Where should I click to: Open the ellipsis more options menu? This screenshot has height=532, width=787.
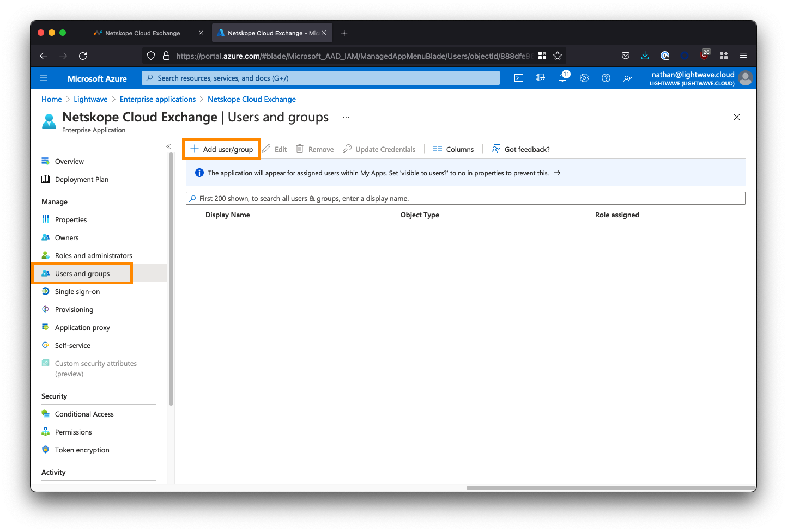coord(346,117)
